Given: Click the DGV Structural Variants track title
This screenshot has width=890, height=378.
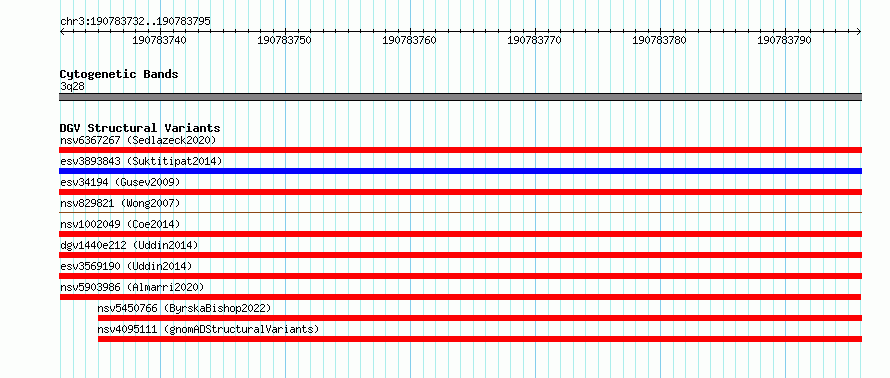Looking at the screenshot, I should click(140, 128).
